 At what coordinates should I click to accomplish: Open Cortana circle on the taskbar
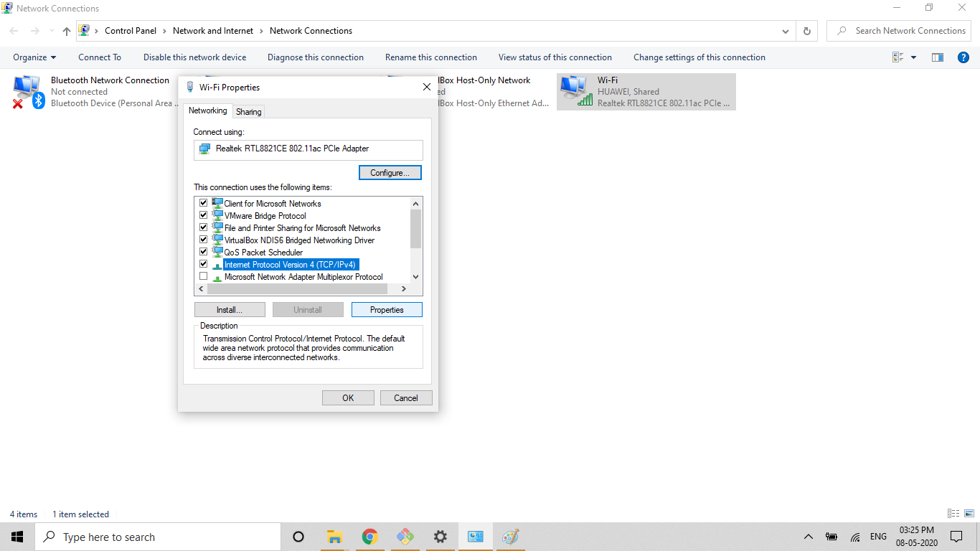coord(298,537)
